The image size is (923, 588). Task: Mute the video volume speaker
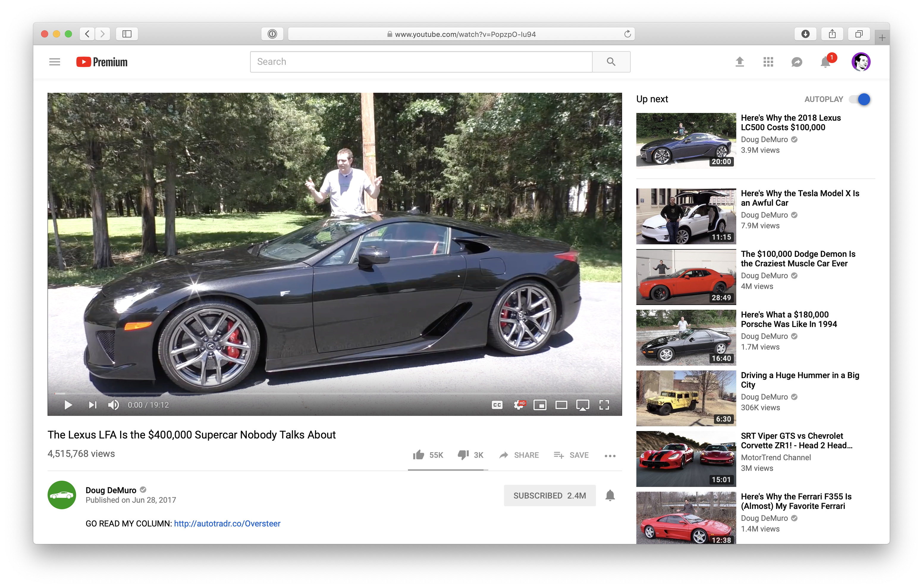pyautogui.click(x=114, y=405)
